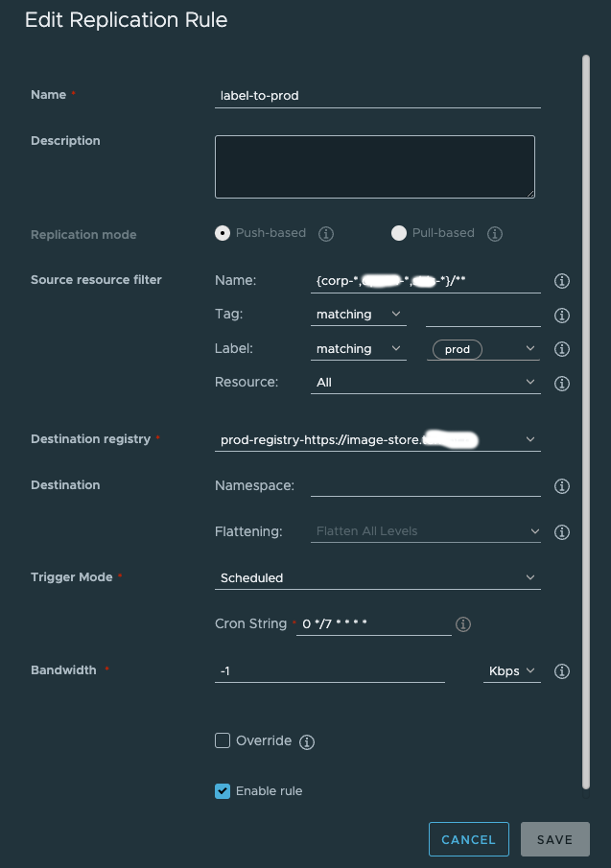Screen dimensions: 611x868
Task: Click the SAVE button
Action: pos(555,839)
